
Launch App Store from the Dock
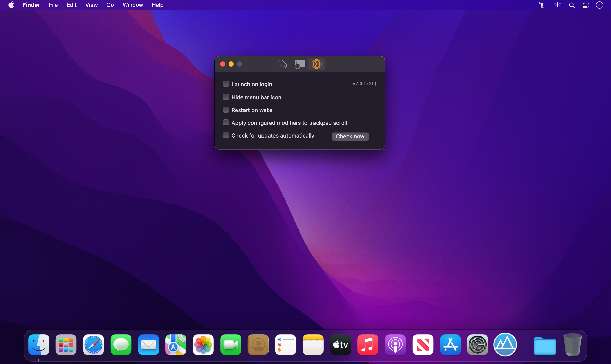[450, 345]
